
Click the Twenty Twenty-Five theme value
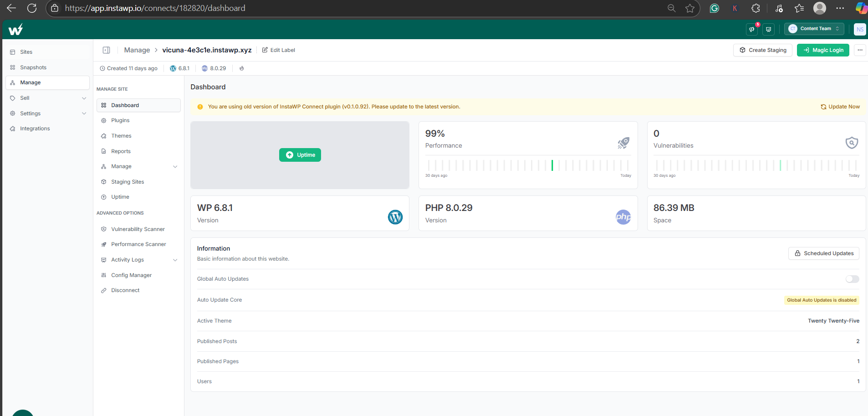click(834, 321)
